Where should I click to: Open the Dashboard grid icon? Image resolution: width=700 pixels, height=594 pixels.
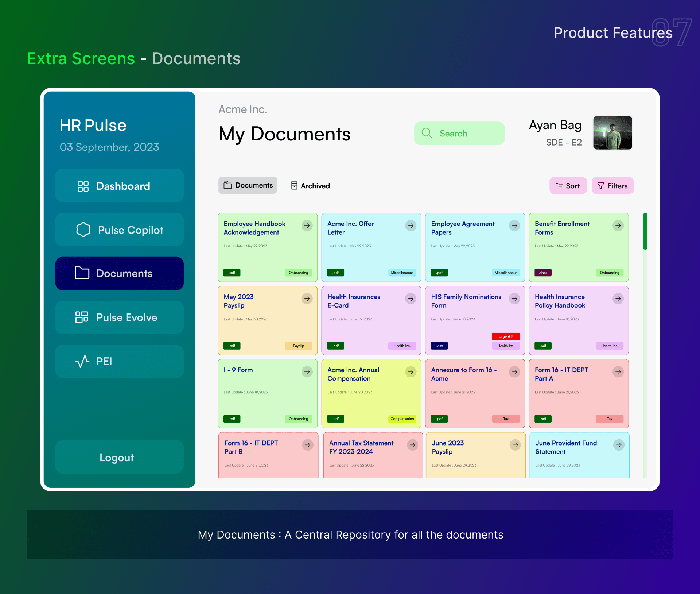tap(83, 186)
